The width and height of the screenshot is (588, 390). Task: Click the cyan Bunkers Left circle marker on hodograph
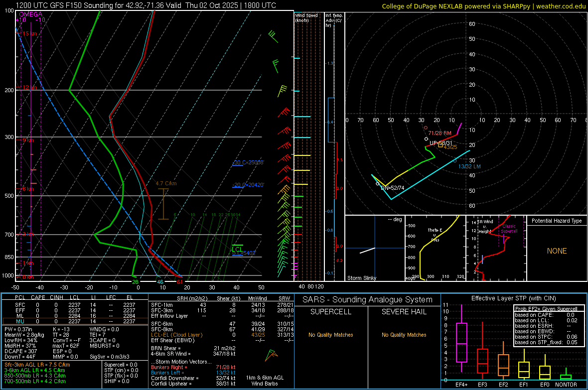coord(455,161)
